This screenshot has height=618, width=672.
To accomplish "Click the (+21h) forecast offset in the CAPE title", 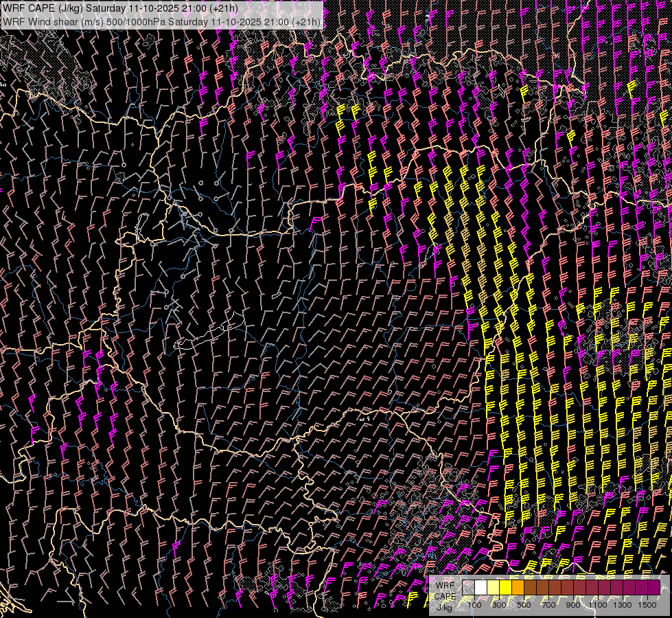I will click(224, 8).
